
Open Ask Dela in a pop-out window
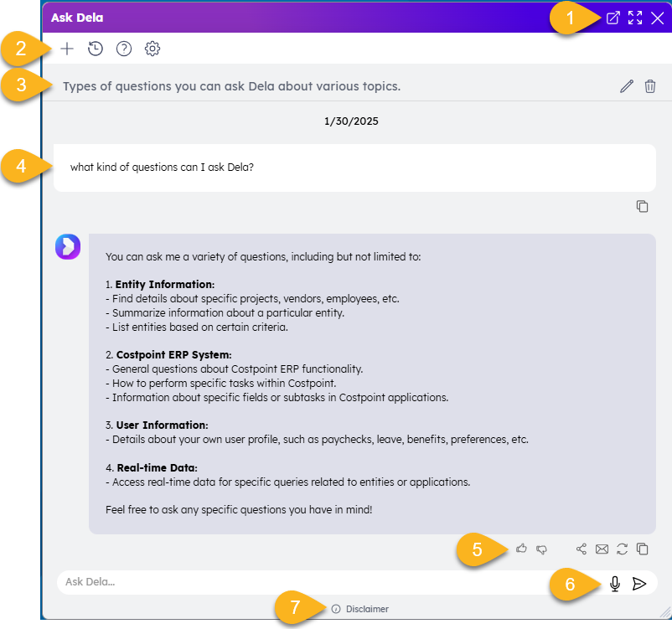613,18
